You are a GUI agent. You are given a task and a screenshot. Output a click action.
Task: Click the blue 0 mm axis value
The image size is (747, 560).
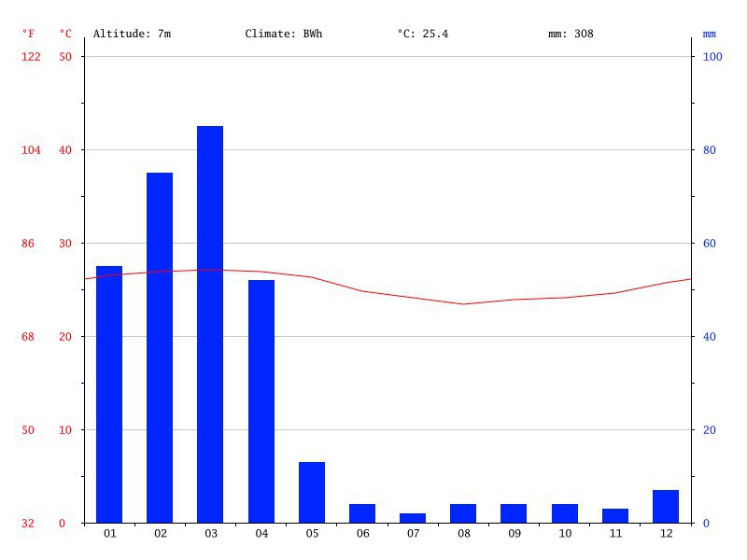click(x=707, y=524)
